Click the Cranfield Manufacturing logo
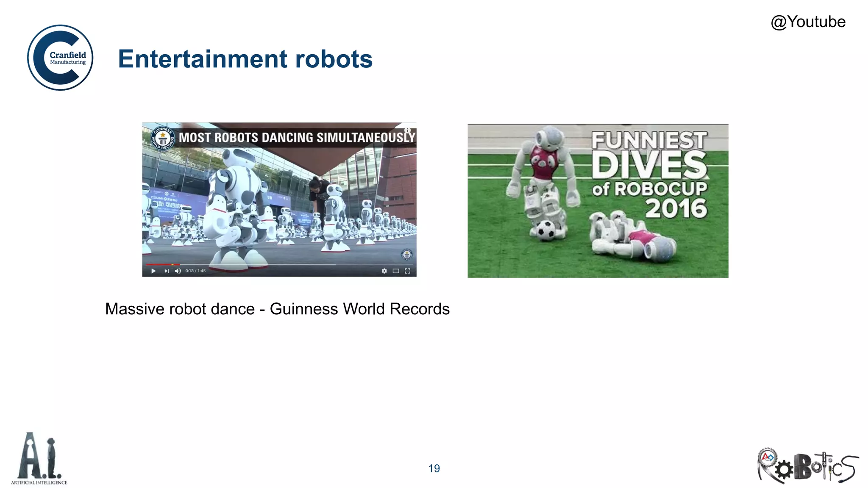This screenshot has width=868, height=488. click(60, 58)
